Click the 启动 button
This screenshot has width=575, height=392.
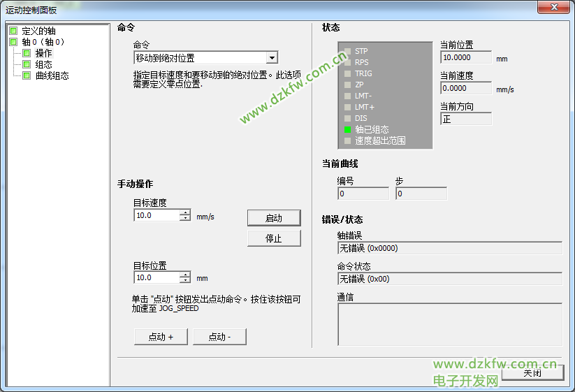(274, 218)
